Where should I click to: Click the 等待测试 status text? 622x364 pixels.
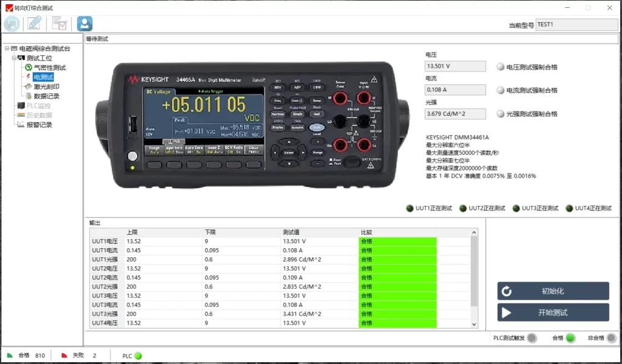click(x=97, y=39)
